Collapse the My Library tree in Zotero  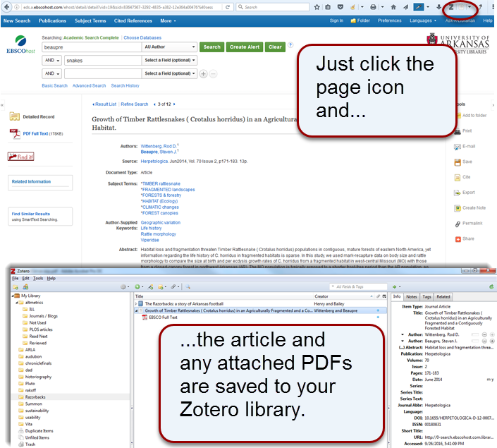(13, 296)
